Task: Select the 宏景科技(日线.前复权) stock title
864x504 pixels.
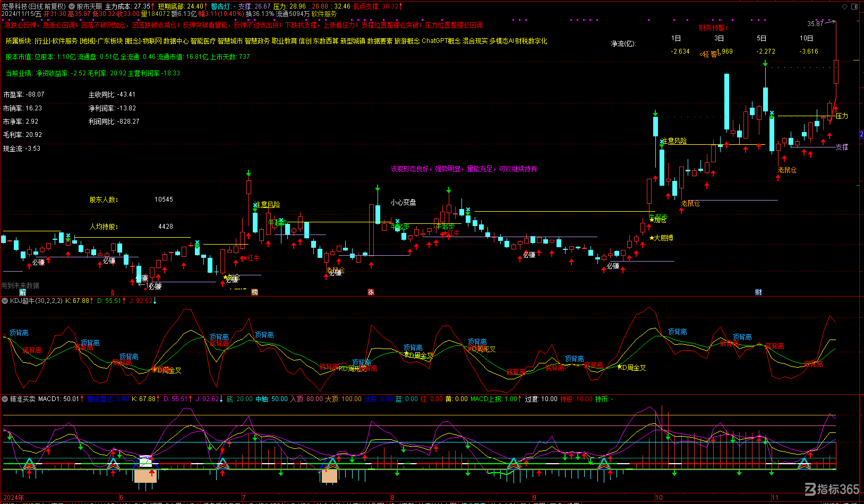Action: [x=34, y=6]
